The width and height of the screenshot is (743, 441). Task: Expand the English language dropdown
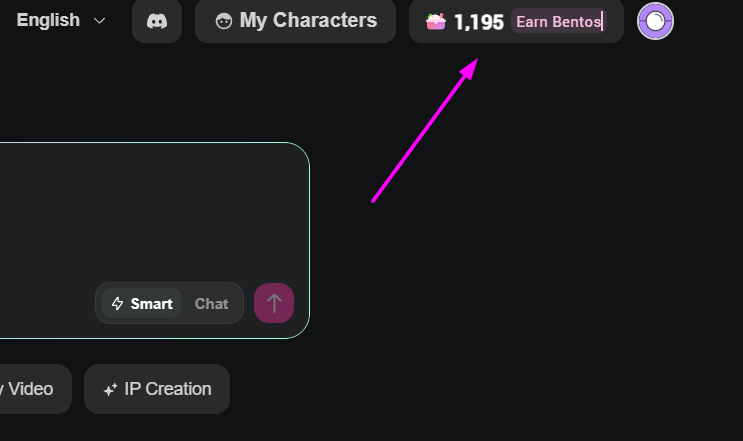(61, 20)
